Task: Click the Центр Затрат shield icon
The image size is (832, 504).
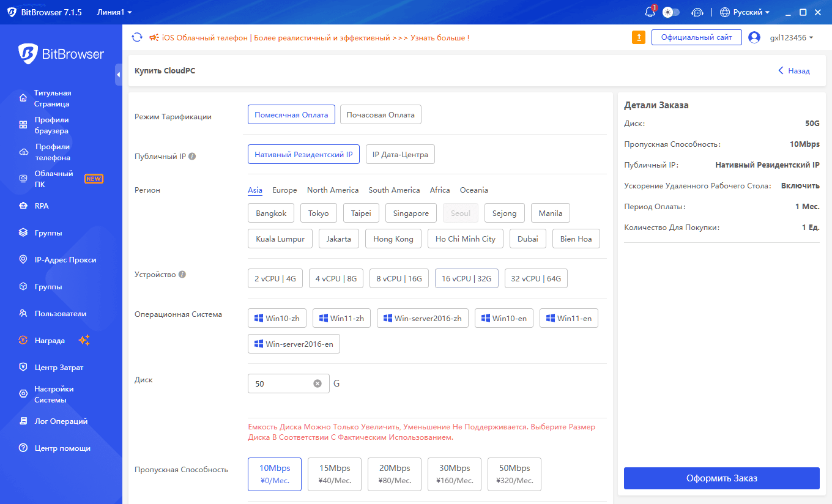Action: 23,368
